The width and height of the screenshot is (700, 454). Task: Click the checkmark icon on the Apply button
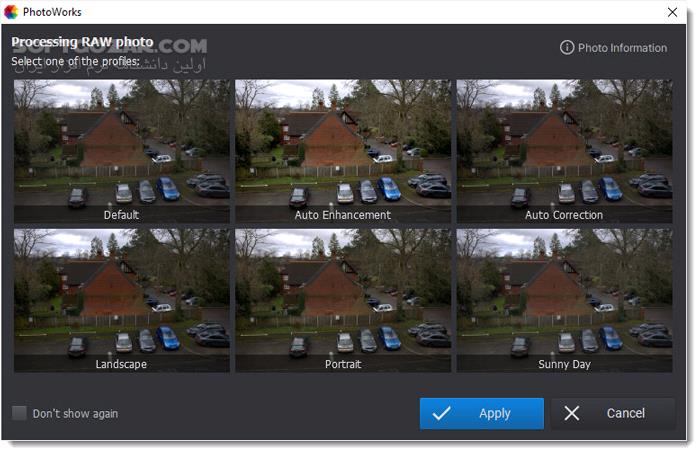click(441, 413)
